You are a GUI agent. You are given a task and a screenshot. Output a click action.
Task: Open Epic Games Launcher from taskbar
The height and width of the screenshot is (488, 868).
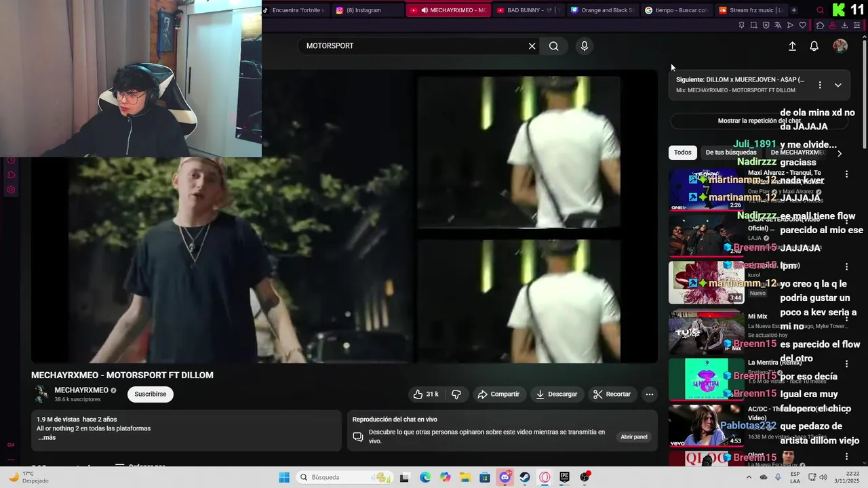click(x=564, y=477)
